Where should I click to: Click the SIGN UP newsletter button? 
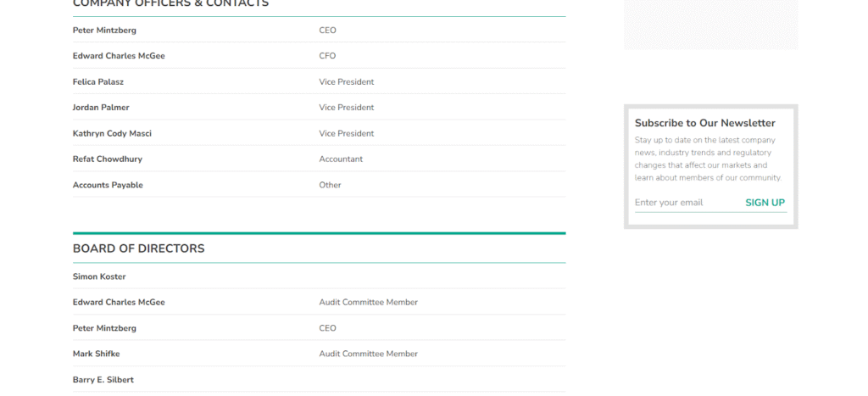pos(765,203)
